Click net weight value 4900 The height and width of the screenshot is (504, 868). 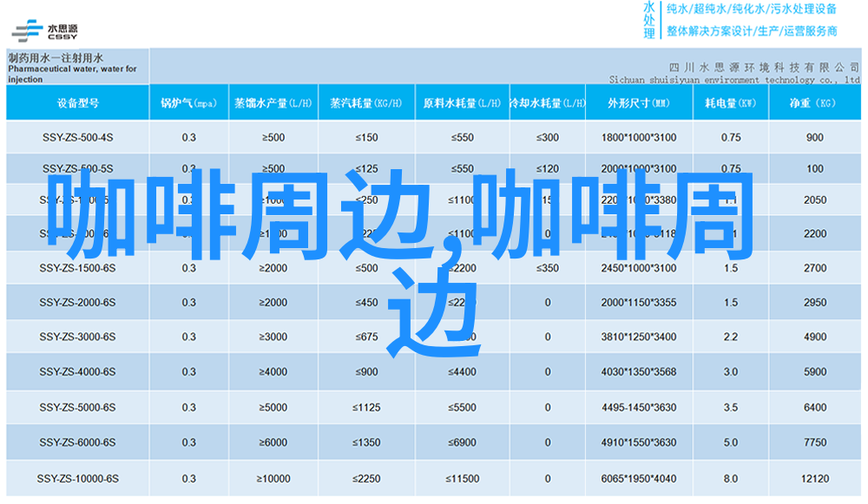pyautogui.click(x=815, y=337)
